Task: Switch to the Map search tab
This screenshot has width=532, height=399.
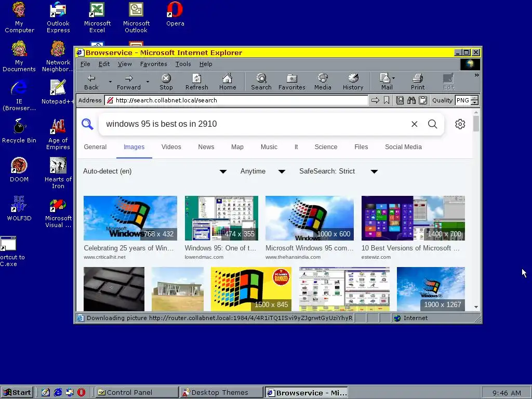Action: pyautogui.click(x=237, y=147)
